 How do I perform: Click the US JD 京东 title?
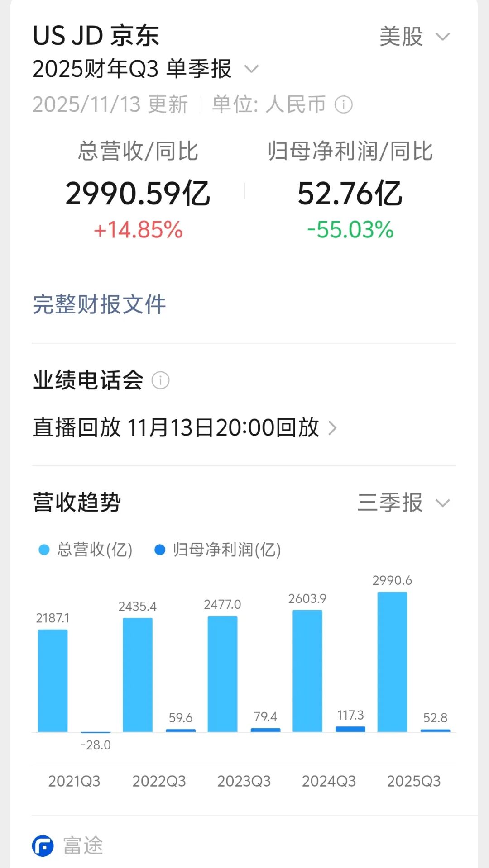[96, 35]
